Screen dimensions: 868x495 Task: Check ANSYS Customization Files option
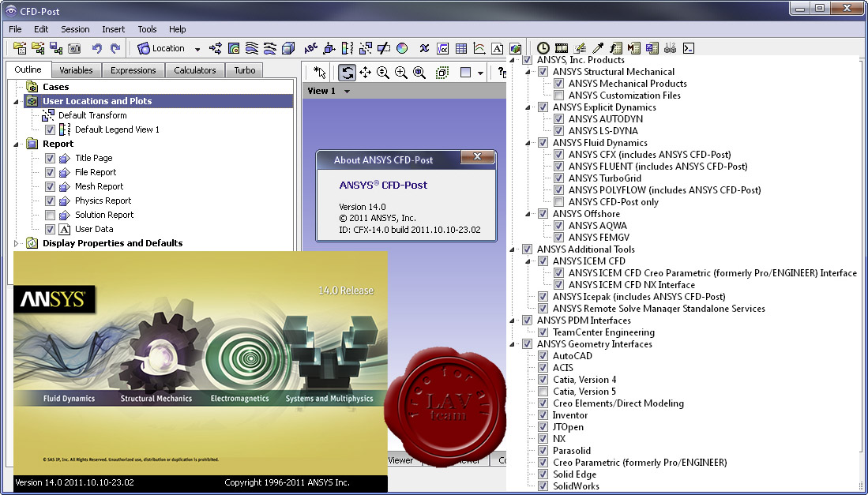tap(558, 95)
